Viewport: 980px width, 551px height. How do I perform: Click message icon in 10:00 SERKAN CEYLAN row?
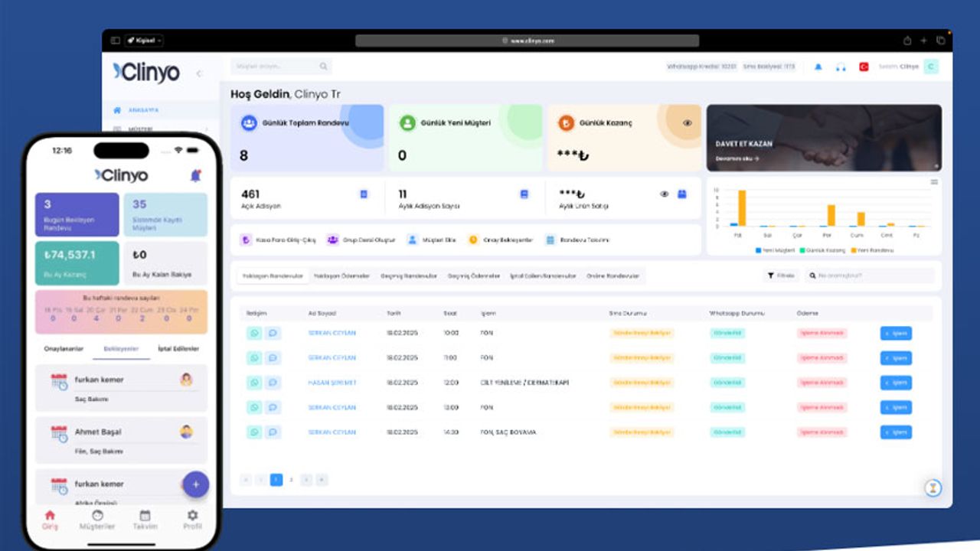click(273, 333)
